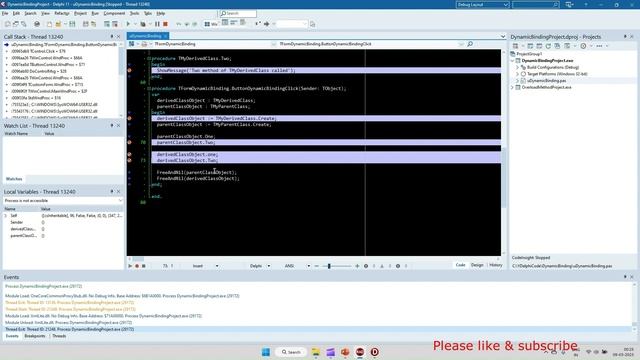Click macro stop square in editor status bar
Viewport: 640px width, 360px height.
[x=144, y=266]
